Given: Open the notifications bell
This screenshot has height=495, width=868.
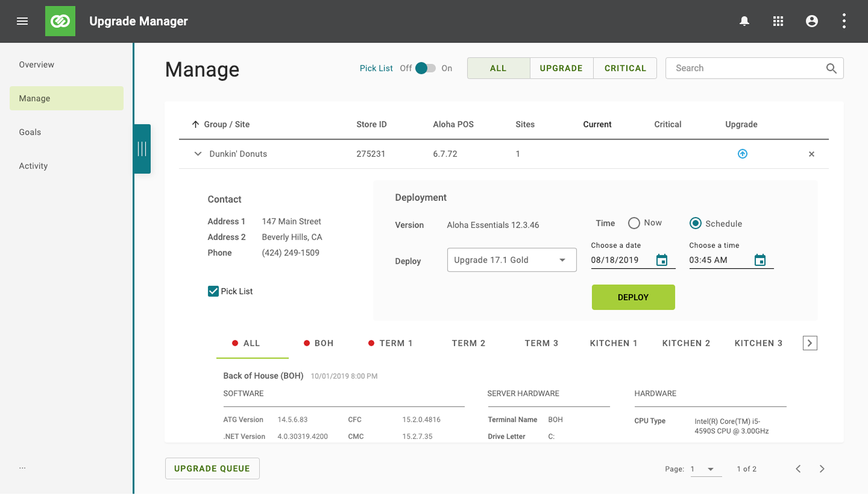Looking at the screenshot, I should coord(744,21).
